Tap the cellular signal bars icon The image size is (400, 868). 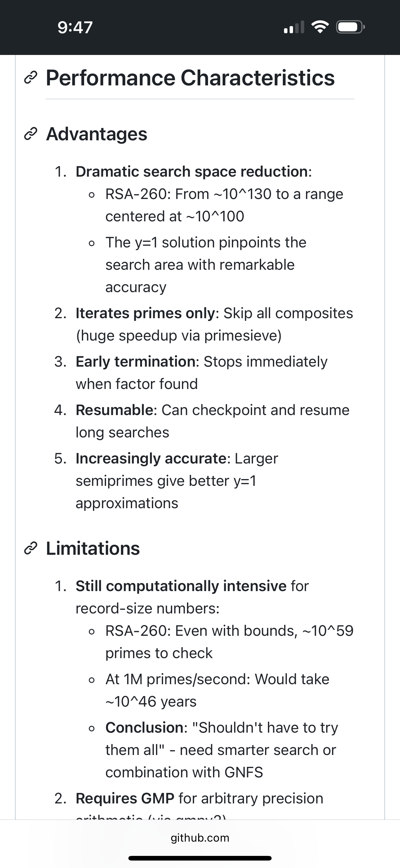[x=294, y=27]
